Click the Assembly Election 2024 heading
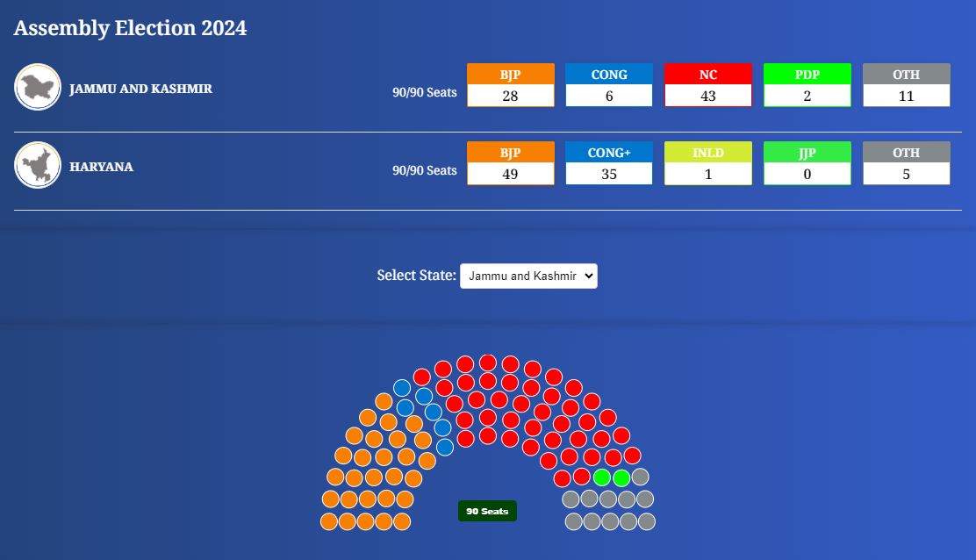976x560 pixels. coord(130,28)
